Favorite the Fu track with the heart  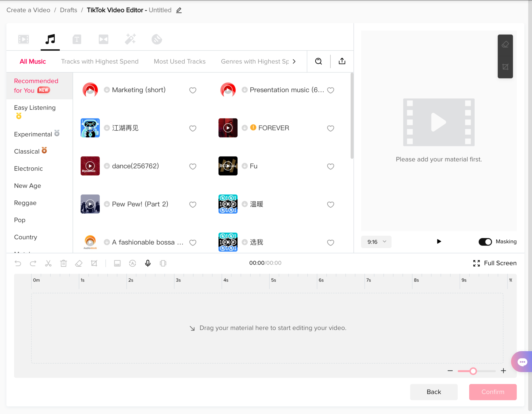point(330,166)
